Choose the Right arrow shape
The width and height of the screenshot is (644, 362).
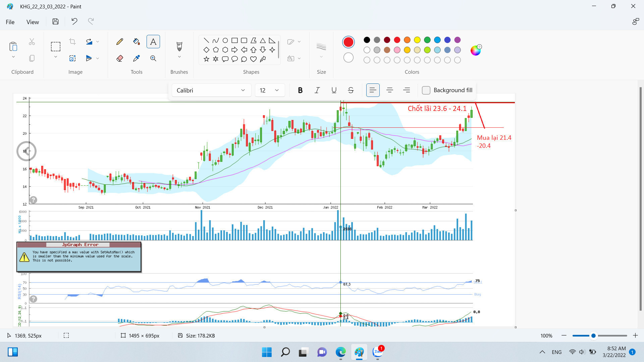(x=234, y=50)
